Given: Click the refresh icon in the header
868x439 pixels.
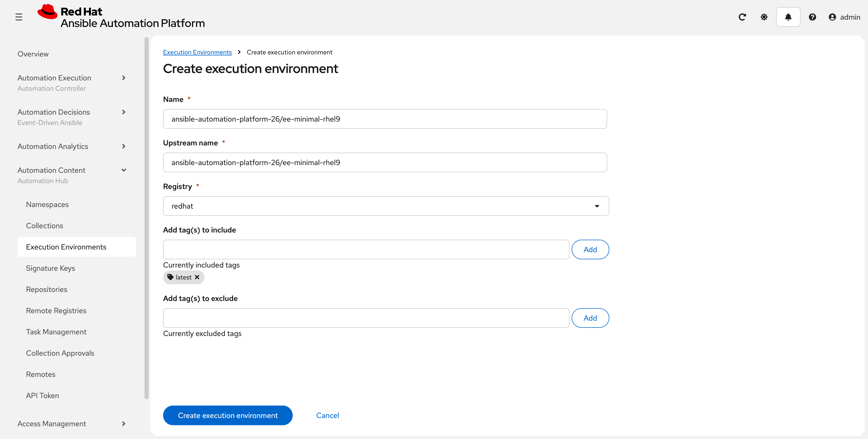Looking at the screenshot, I should point(742,17).
